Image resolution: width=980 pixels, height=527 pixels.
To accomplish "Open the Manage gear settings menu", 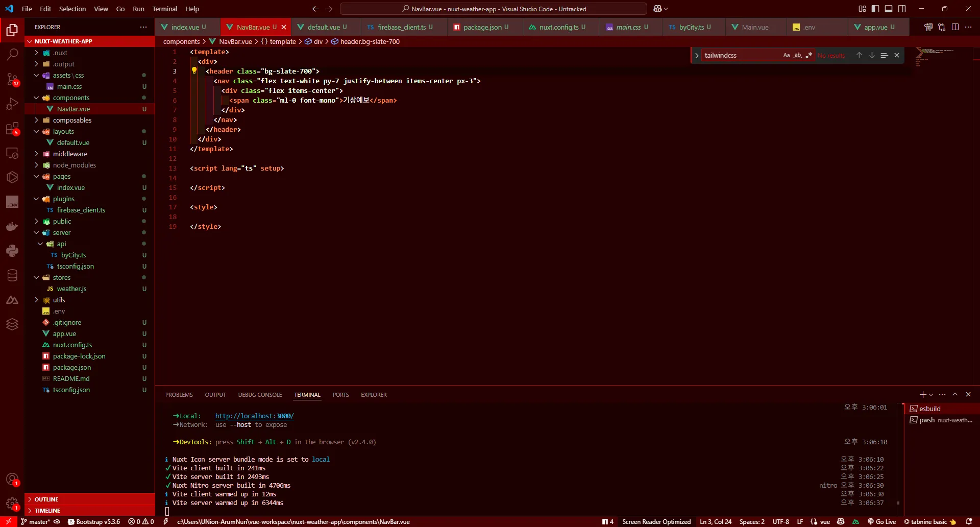I will [12, 504].
